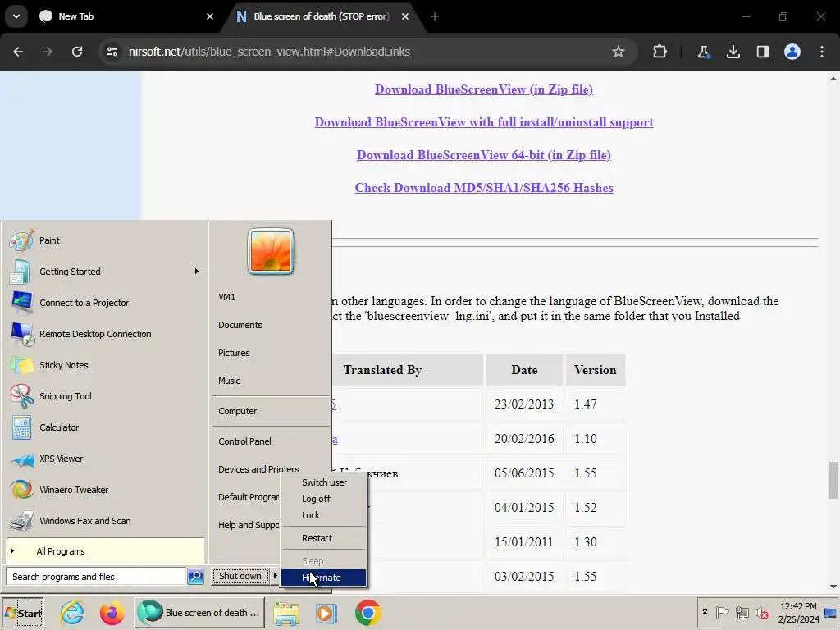
Task: Select Hibernate from power menu
Action: 324,577
